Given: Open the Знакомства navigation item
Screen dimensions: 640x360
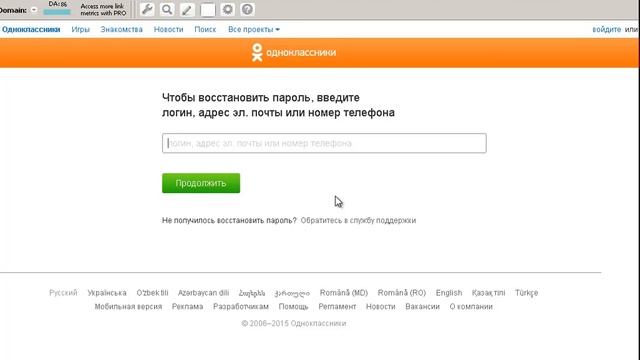Looking at the screenshot, I should pos(122,29).
